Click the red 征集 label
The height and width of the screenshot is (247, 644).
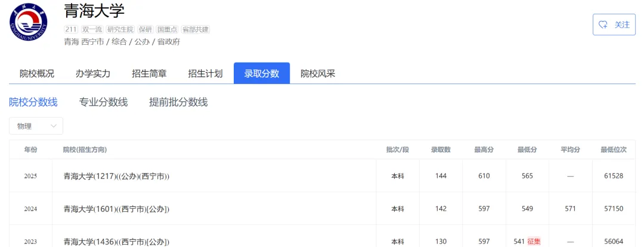click(x=534, y=242)
